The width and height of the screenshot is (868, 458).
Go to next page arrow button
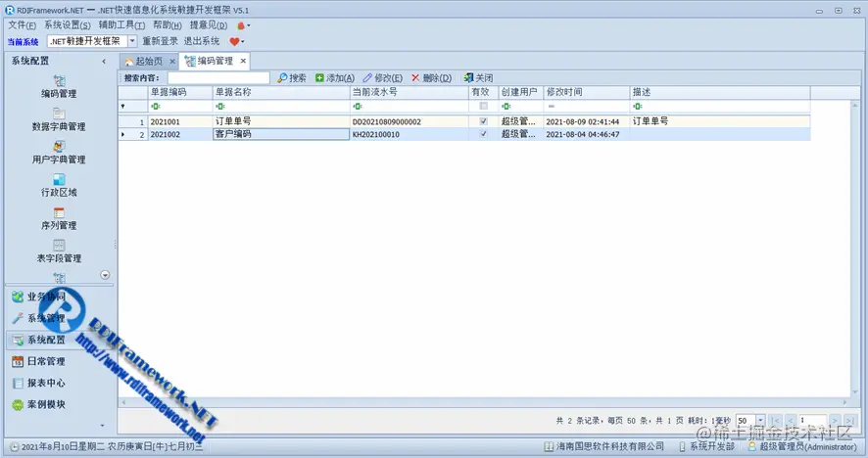[x=836, y=421]
